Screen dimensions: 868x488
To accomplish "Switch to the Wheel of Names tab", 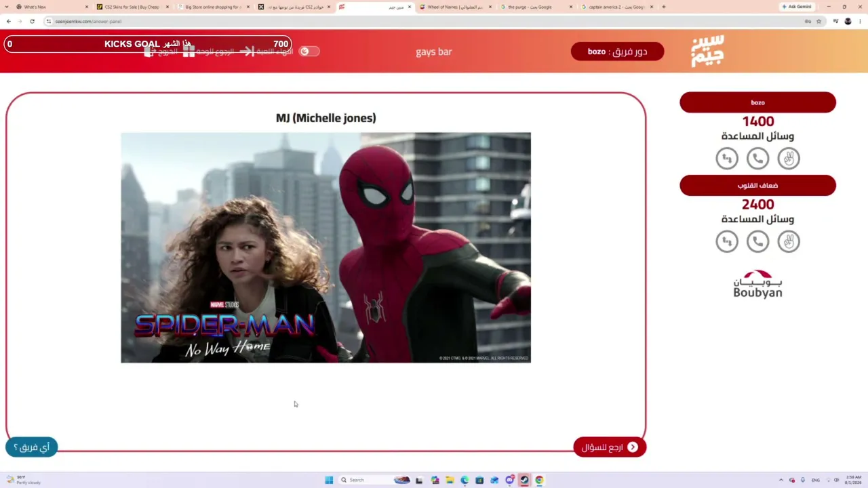I will (x=456, y=7).
